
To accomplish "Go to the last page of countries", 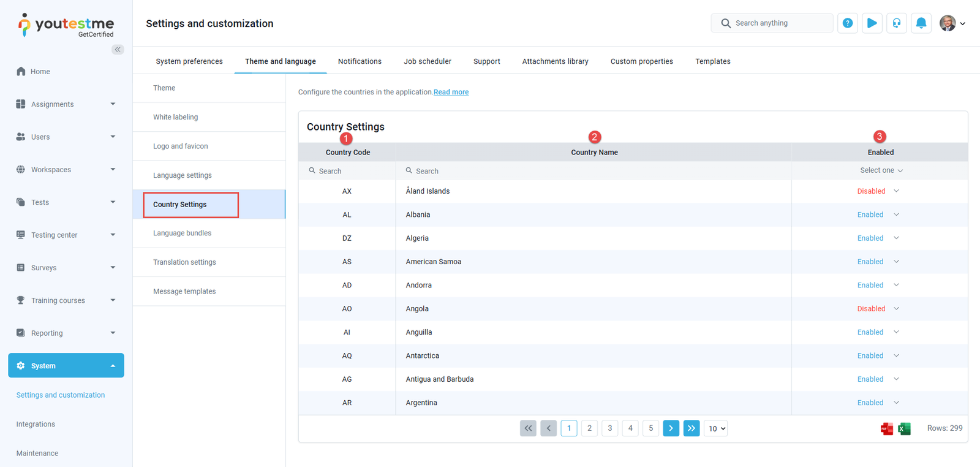I will pos(692,428).
